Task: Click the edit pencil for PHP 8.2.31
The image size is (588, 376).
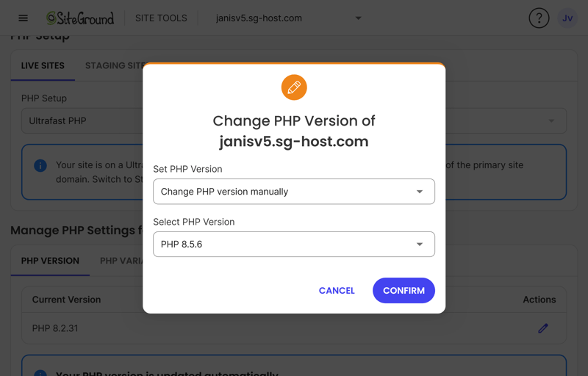Action: coord(543,328)
